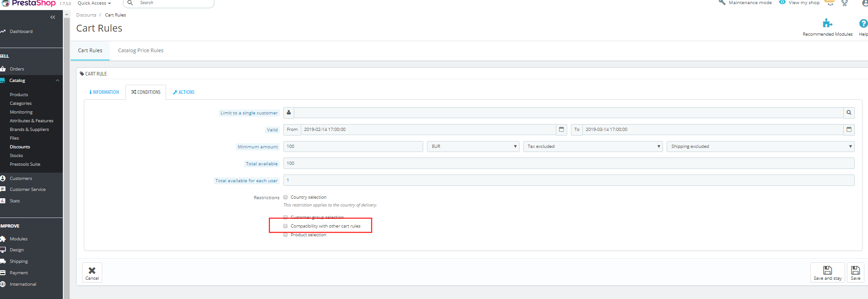Click the Modules puzzle icon in sidebar
This screenshot has width=868, height=299.
point(3,239)
